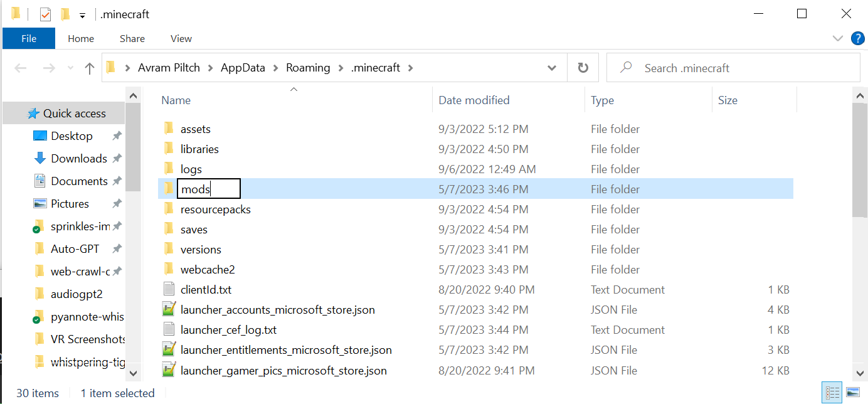868x404 pixels.
Task: Go up one folder level
Action: (90, 68)
